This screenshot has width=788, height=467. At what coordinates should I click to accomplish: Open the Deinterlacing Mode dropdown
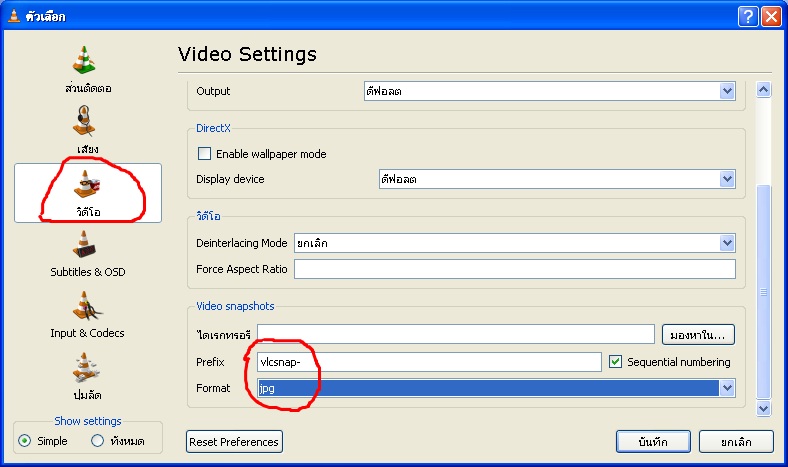click(515, 243)
